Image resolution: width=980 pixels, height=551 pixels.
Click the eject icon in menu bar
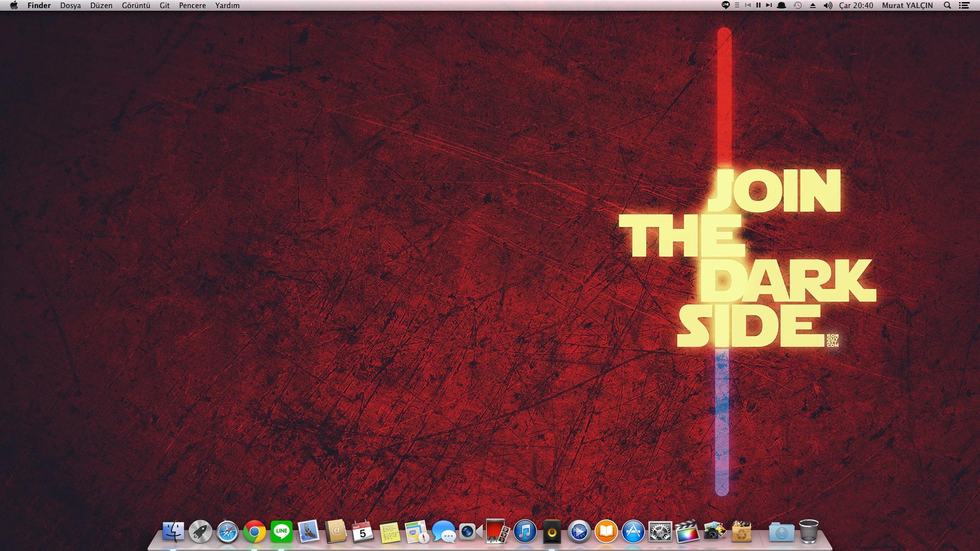(x=813, y=6)
